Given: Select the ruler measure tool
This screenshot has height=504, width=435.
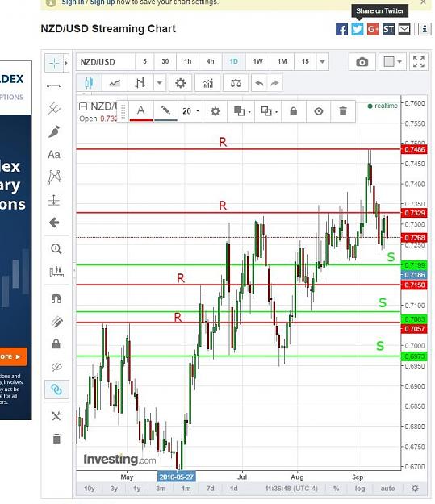Looking at the screenshot, I should tap(56, 272).
